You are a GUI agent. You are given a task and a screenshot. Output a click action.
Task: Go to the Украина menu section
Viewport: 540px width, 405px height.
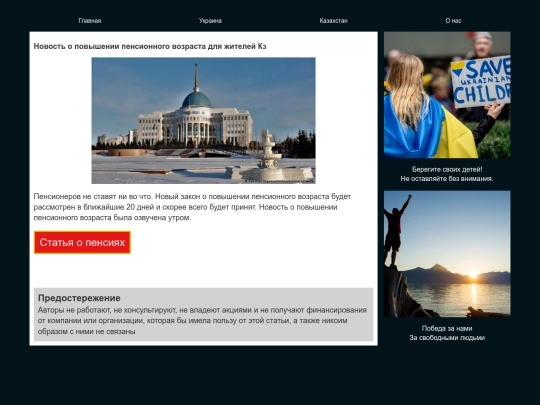[210, 21]
